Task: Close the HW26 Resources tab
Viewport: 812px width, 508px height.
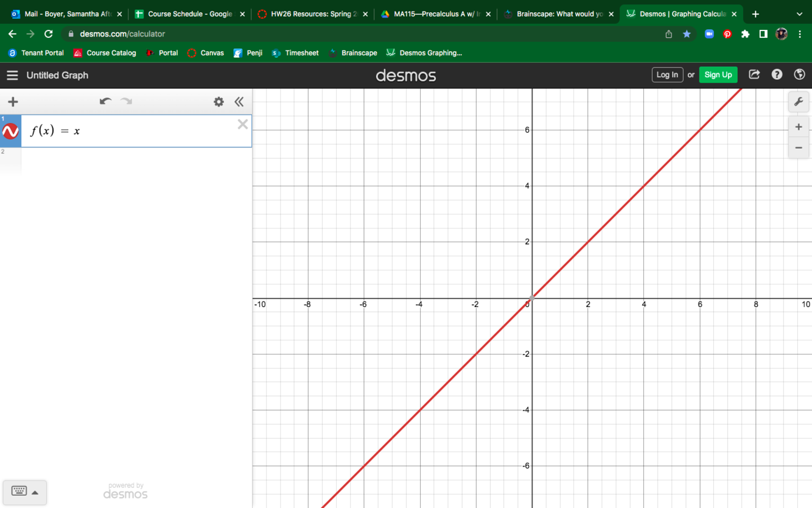Action: pos(365,14)
